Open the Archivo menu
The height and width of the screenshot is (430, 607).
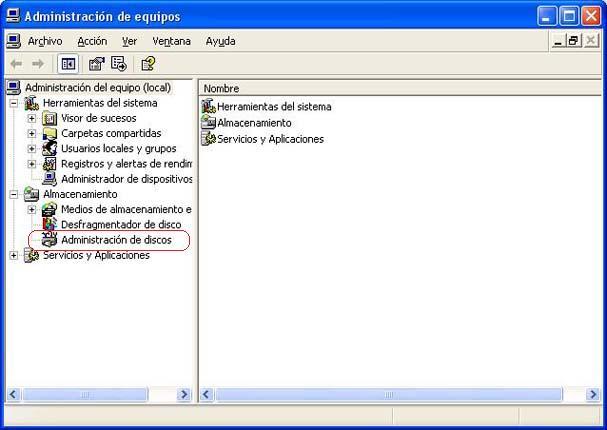point(45,41)
